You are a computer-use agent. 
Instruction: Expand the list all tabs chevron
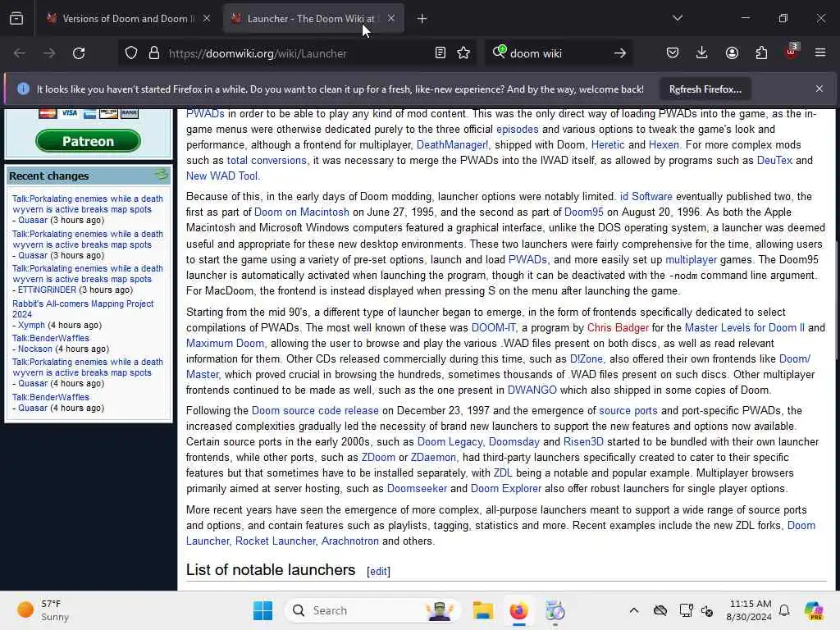pos(677,18)
